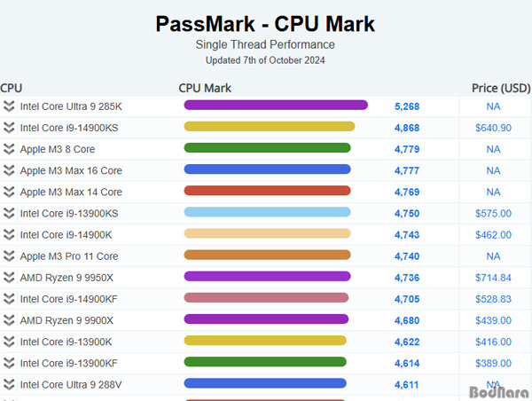Screen dimensions: 532x401
Task: Open the Intel Core Ultra 9 285K link
Action: [71, 106]
